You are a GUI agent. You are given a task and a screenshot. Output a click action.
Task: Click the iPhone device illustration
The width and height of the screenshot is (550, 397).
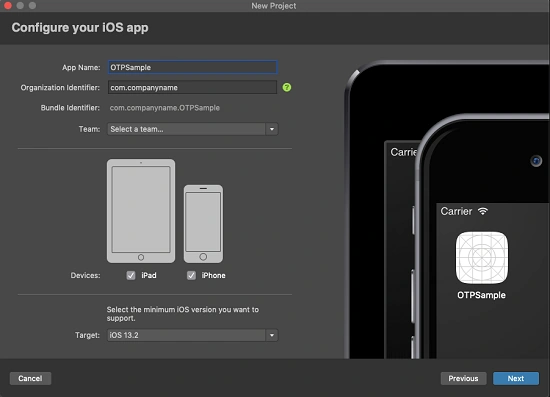coord(203,224)
